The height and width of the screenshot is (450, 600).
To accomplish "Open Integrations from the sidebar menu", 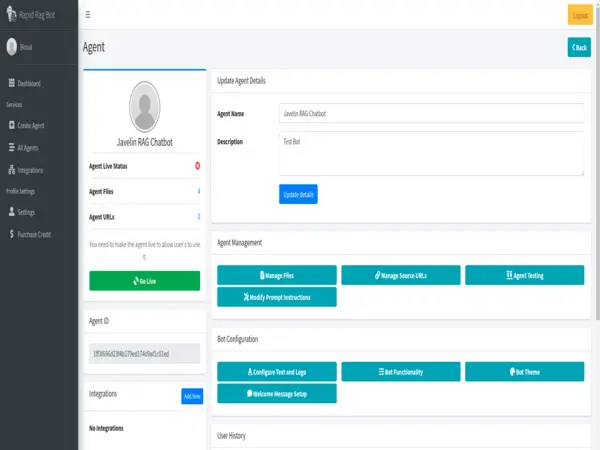I will pos(30,170).
